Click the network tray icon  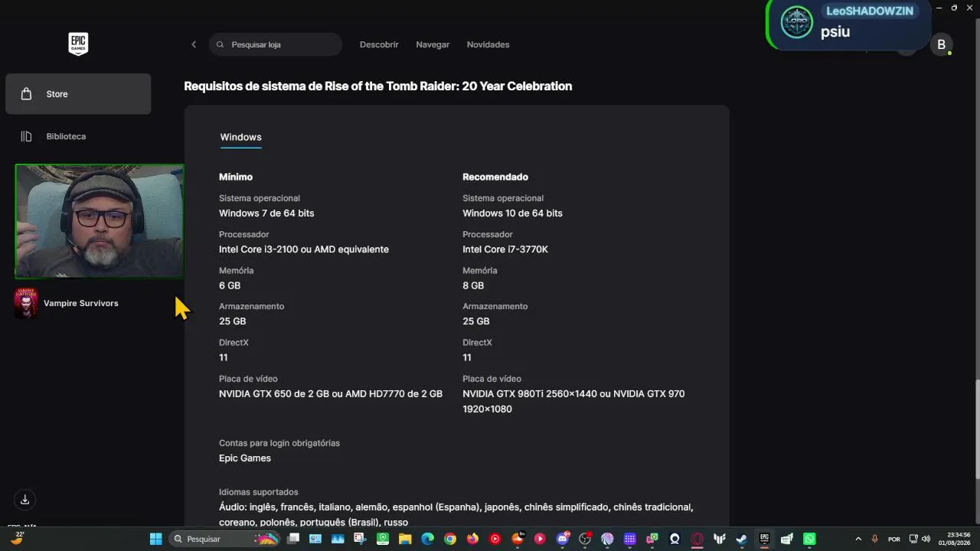[x=913, y=539]
